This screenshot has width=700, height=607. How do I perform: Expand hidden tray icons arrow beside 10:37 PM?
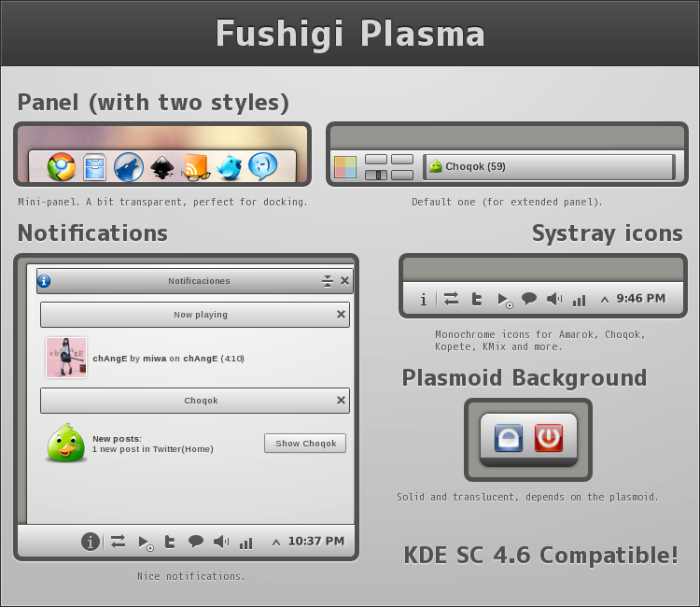click(275, 542)
